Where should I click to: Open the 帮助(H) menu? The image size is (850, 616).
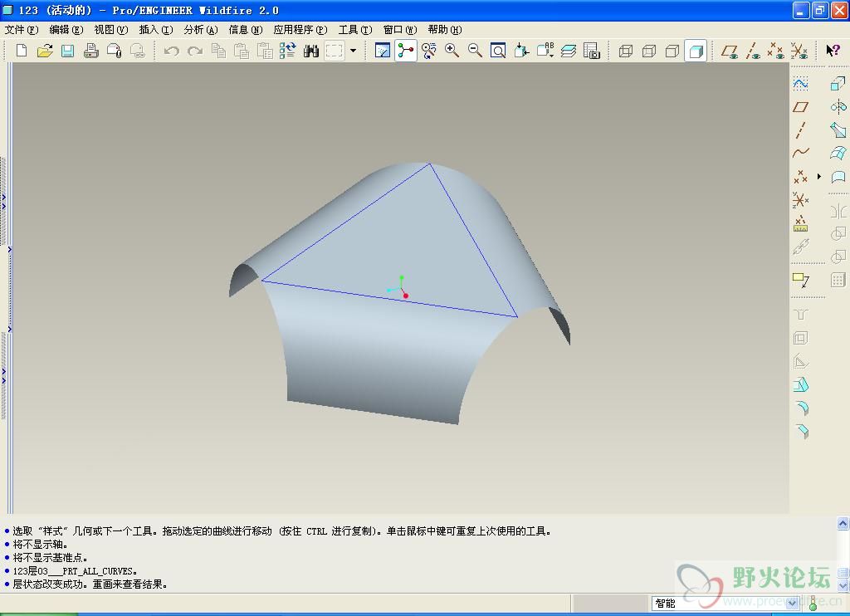coord(445,30)
